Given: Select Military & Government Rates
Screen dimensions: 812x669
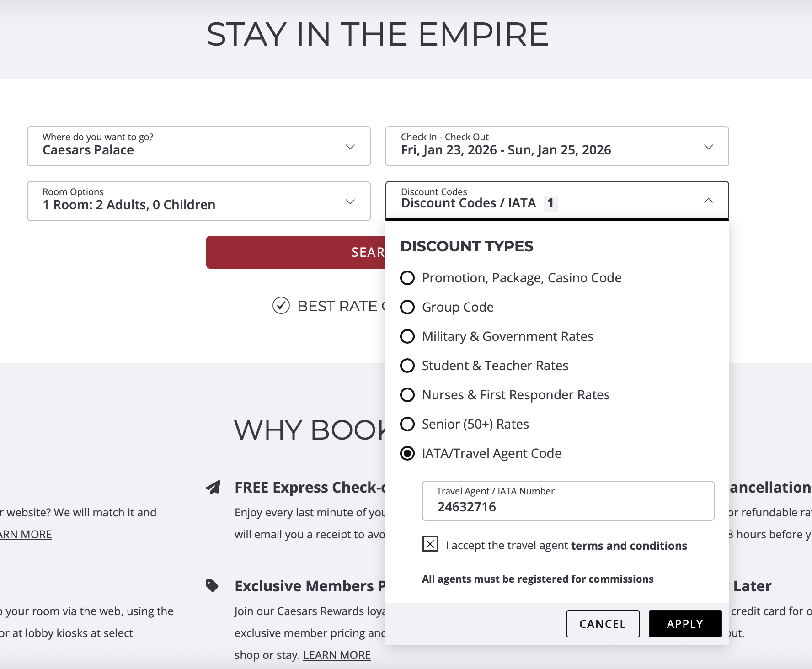Looking at the screenshot, I should point(407,336).
